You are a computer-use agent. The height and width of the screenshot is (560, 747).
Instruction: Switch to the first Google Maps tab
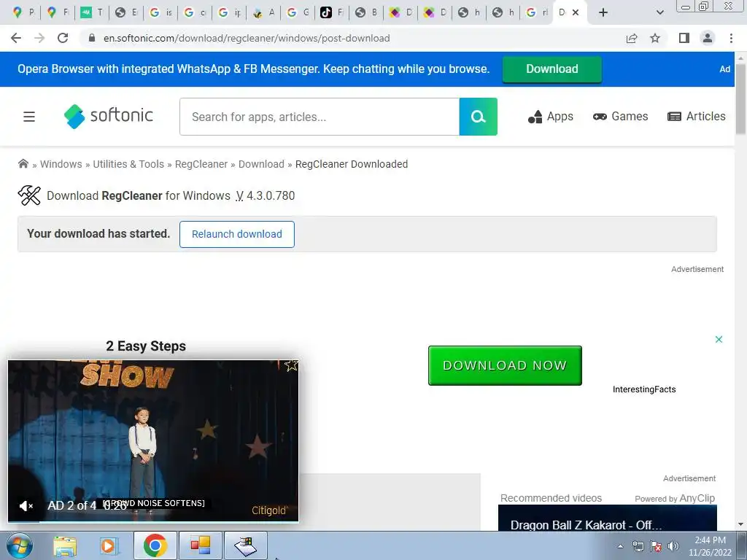coord(23,12)
